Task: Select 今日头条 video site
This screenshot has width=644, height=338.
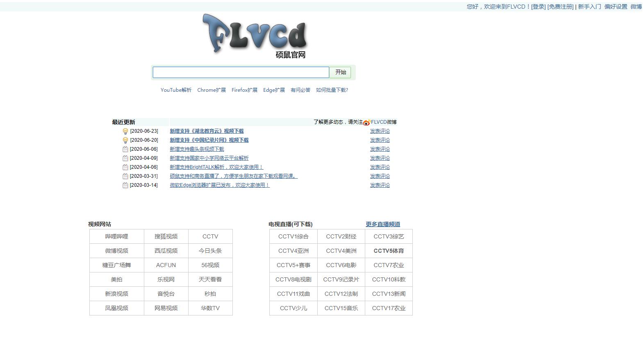Action: coord(210,251)
